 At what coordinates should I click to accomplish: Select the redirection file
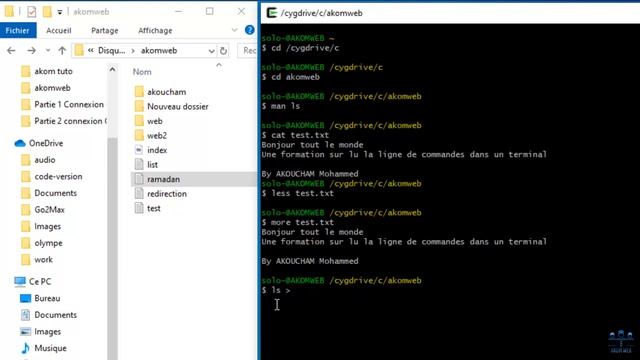tap(167, 194)
